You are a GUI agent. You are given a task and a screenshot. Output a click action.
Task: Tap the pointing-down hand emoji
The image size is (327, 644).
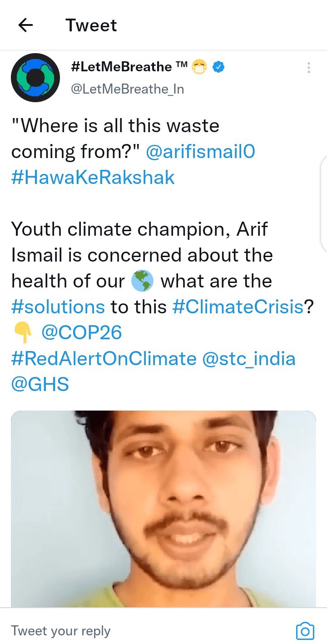point(23,334)
